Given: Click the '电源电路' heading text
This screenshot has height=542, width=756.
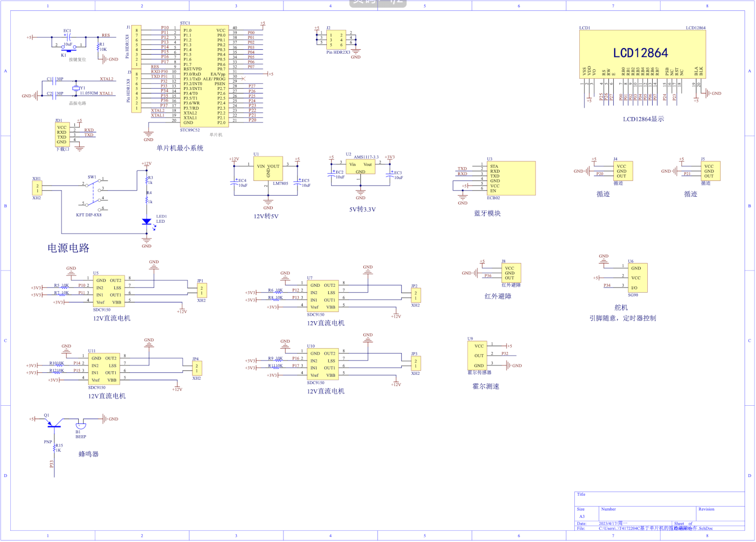Looking at the screenshot, I should point(68,248).
